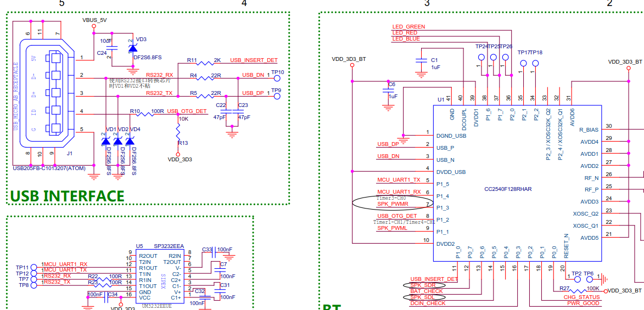Click the USB micro receptacle J1 symbol

(x=47, y=94)
